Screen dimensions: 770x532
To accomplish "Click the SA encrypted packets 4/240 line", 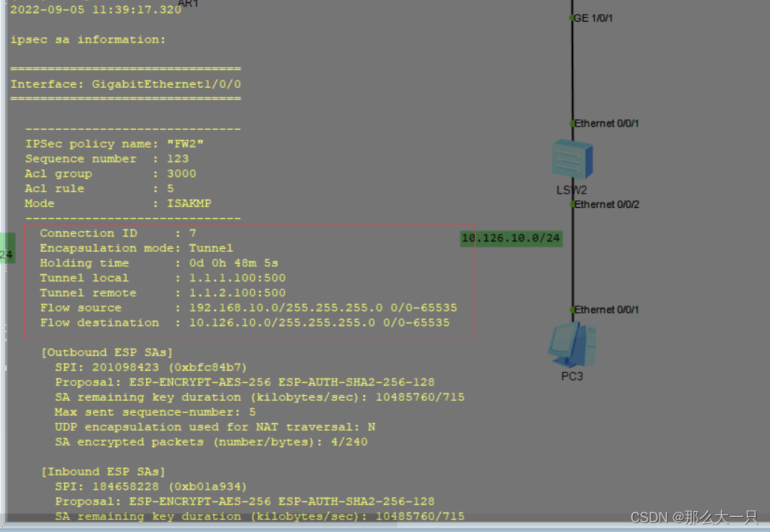I will pyautogui.click(x=211, y=442).
